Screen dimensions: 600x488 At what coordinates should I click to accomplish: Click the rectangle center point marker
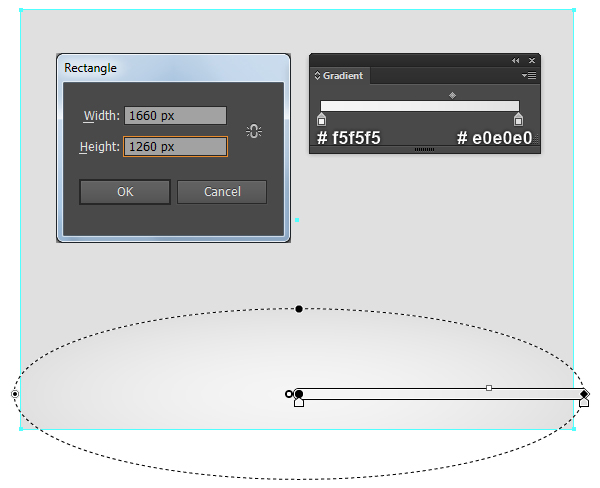[297, 220]
